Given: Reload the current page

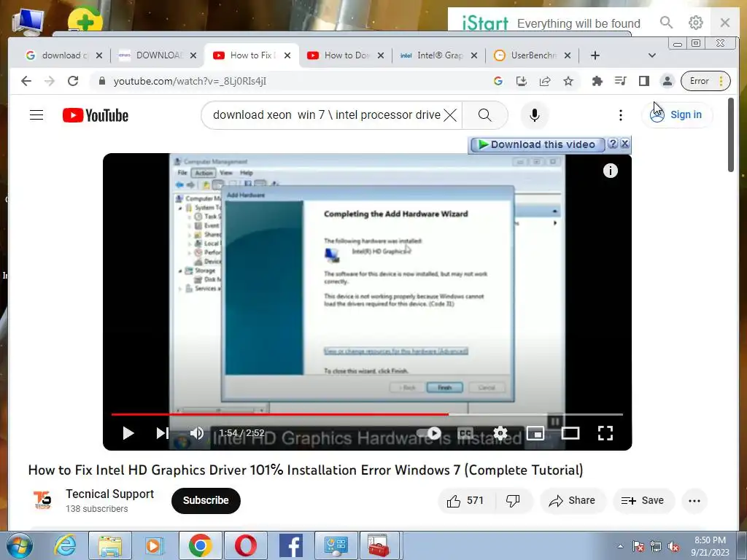Looking at the screenshot, I should pos(73,82).
